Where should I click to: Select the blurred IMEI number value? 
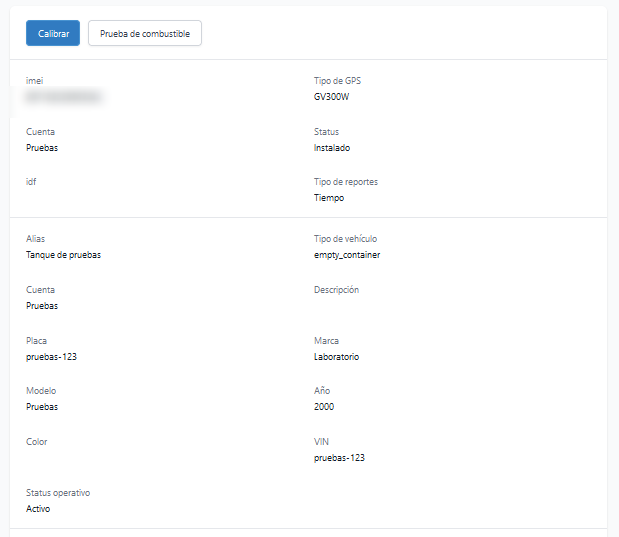63,97
